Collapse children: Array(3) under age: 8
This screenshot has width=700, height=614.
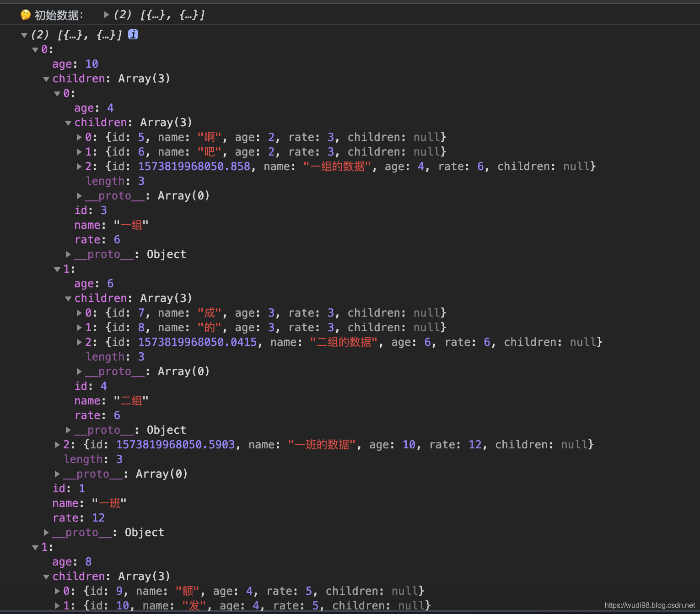click(46, 576)
